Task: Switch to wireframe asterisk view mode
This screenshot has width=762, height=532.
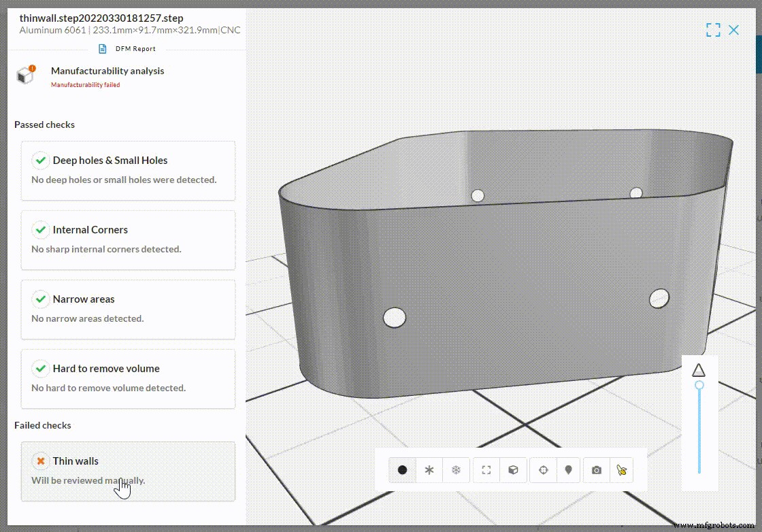Action: [429, 469]
